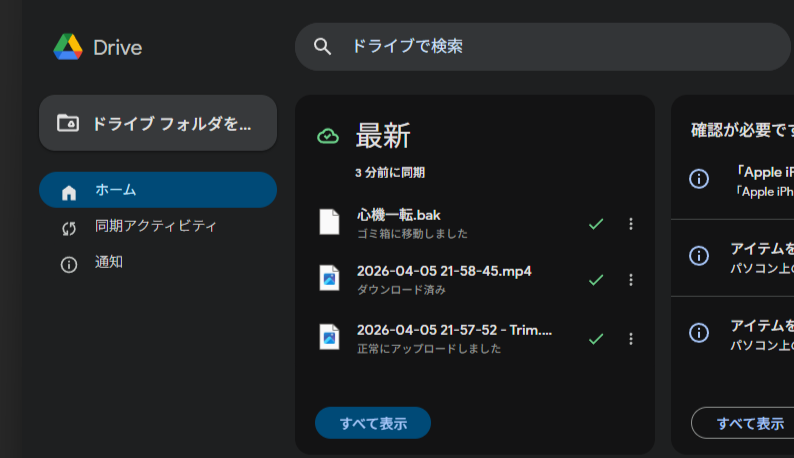Click the green checkmark for 21-57-52 - Trim file

596,338
